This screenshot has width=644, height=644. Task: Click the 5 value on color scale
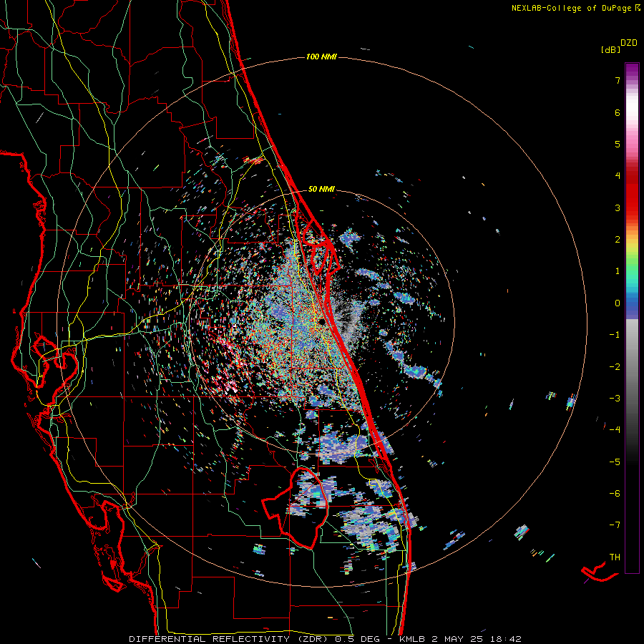[x=618, y=144]
